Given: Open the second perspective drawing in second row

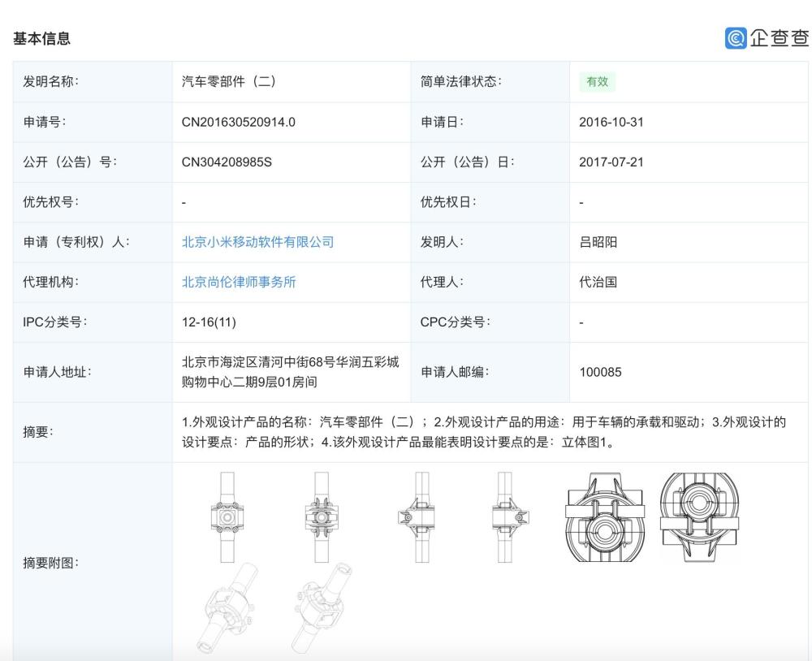Looking at the screenshot, I should click(x=322, y=607).
